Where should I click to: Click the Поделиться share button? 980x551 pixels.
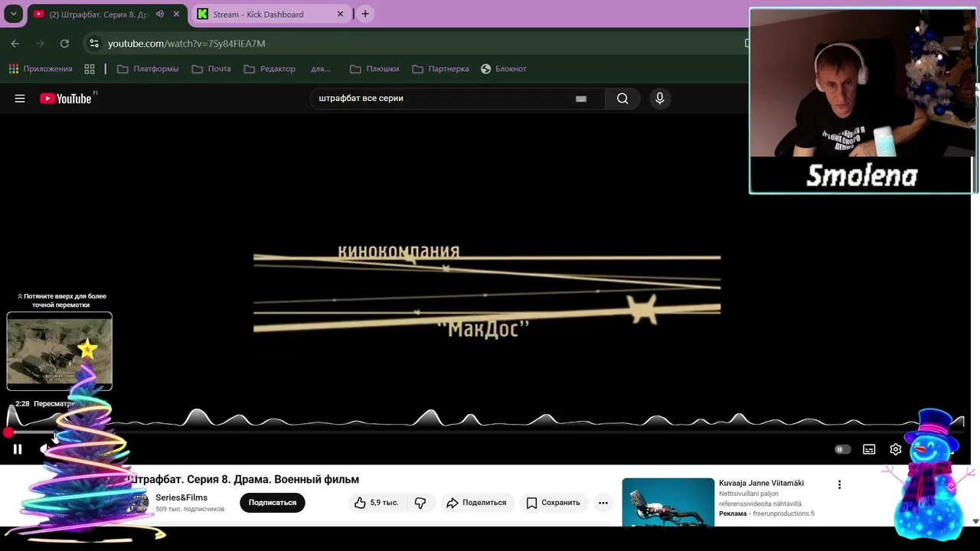pyautogui.click(x=476, y=503)
